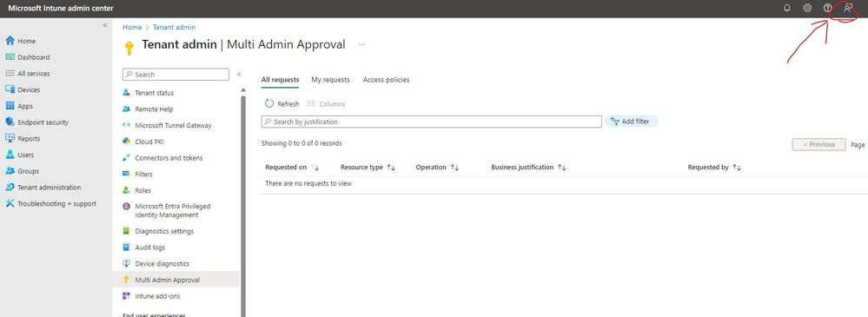Click the yellow key icon beside the page title
This screenshot has height=317, width=868.
129,48
